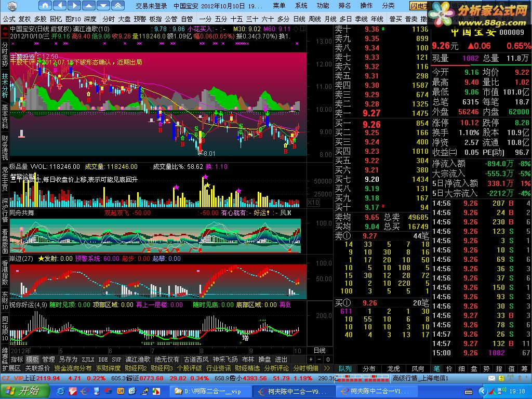The image size is (532, 399).
Task: Open the 排名 menu
Action: [344, 6]
